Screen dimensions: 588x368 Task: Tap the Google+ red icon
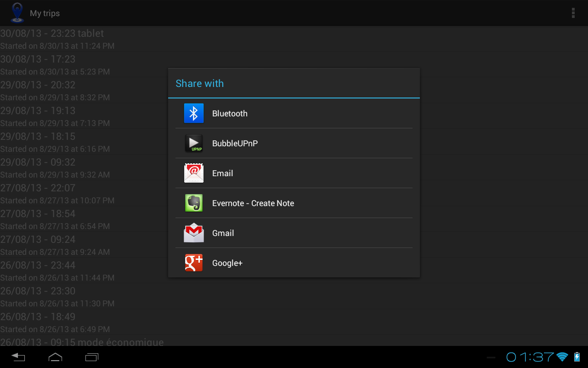pos(194,263)
